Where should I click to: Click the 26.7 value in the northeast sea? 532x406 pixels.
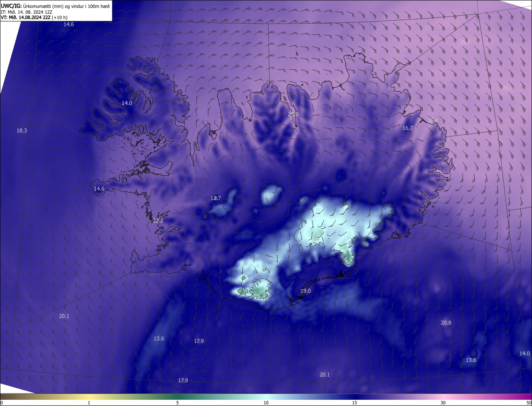click(x=465, y=41)
